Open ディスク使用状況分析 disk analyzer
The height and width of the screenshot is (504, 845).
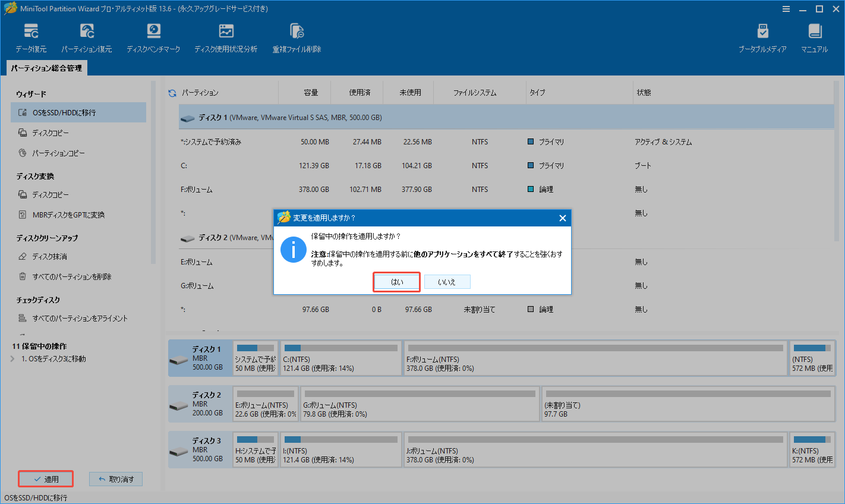(226, 37)
